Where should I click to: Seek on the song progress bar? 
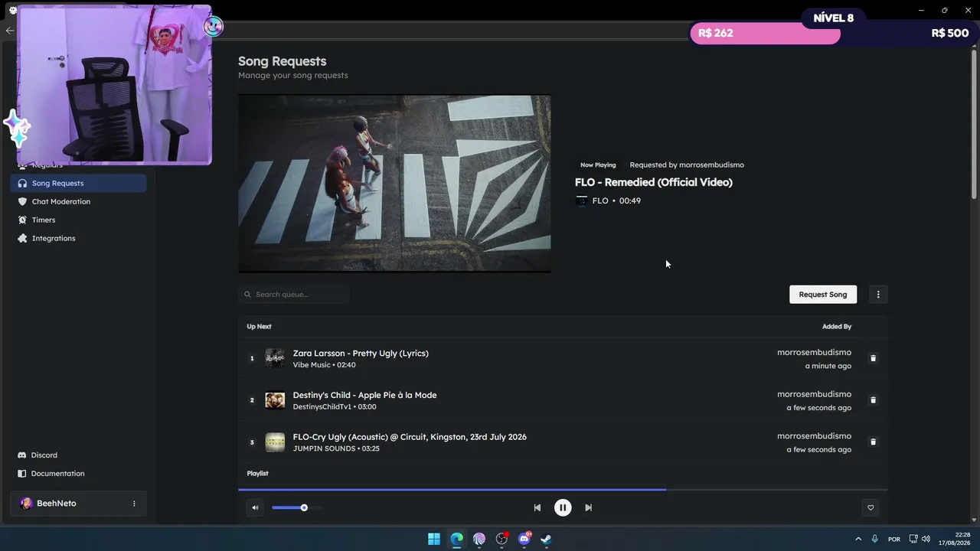[x=563, y=489]
